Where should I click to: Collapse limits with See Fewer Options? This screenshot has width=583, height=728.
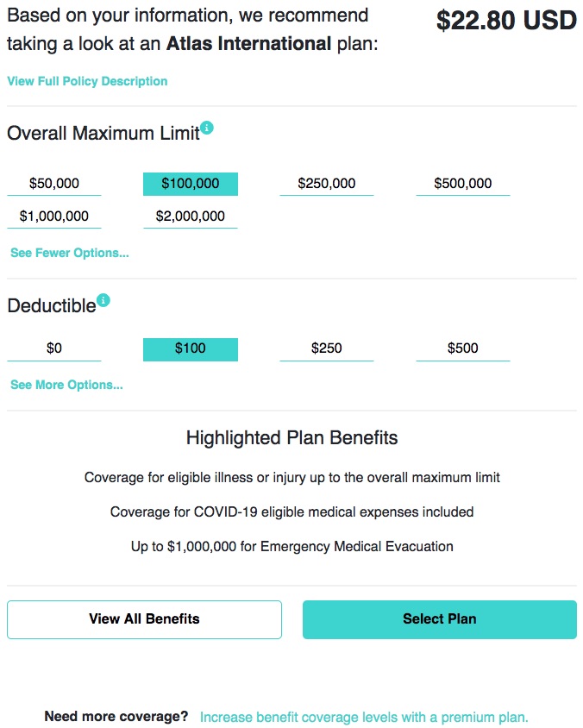pos(70,253)
